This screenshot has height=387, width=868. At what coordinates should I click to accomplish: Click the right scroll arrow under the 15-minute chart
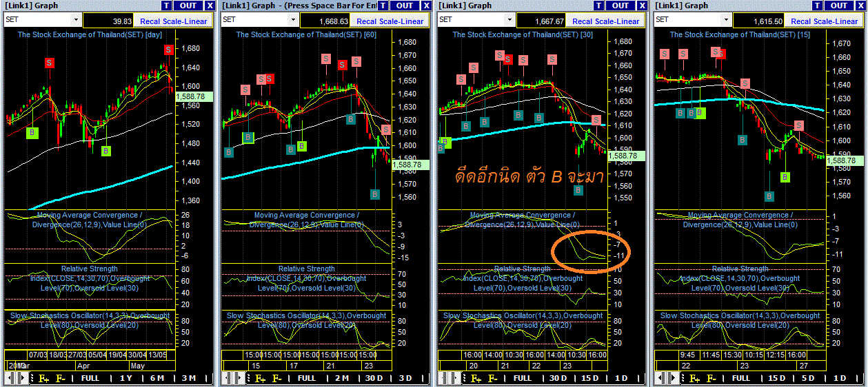click(x=674, y=378)
